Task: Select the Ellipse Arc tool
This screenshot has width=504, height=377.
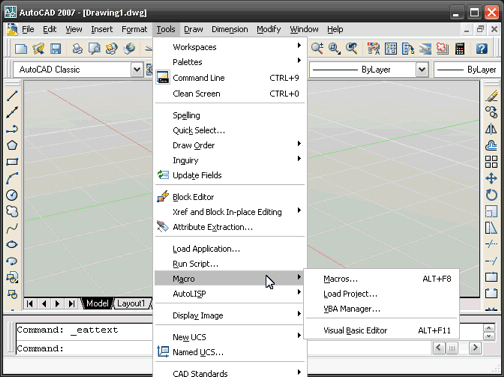Action: tap(12, 261)
